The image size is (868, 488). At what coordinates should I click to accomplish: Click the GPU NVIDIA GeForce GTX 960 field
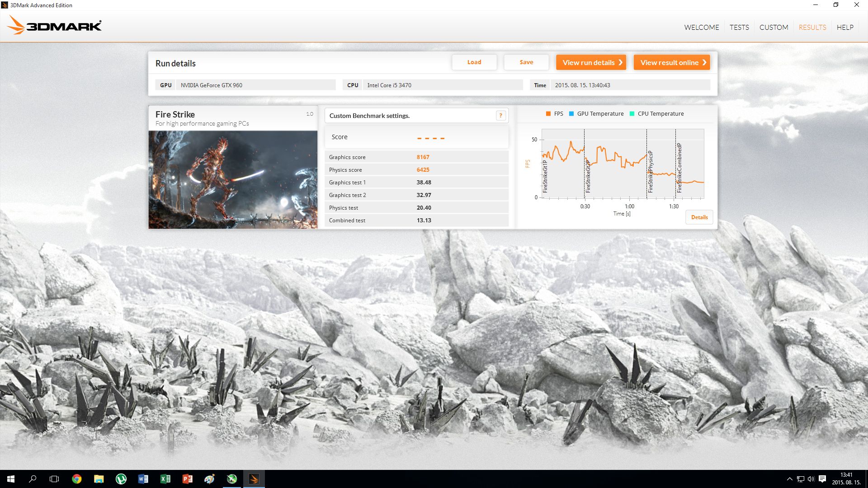(x=245, y=85)
